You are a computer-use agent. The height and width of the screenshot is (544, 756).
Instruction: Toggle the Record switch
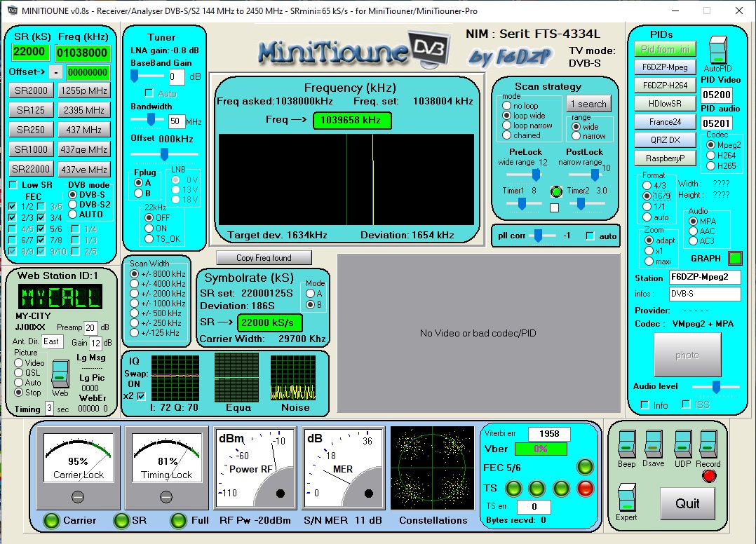coord(708,444)
